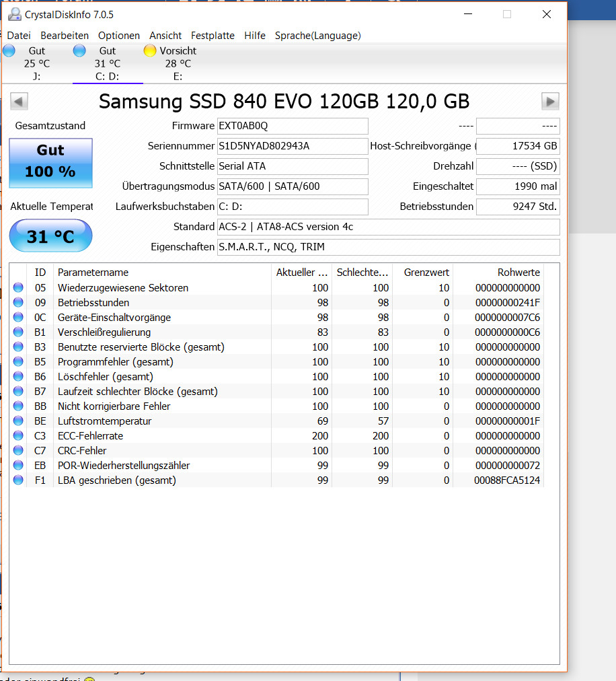
Task: Click the Betriebsstunden value 9247 Std.
Action: [518, 207]
